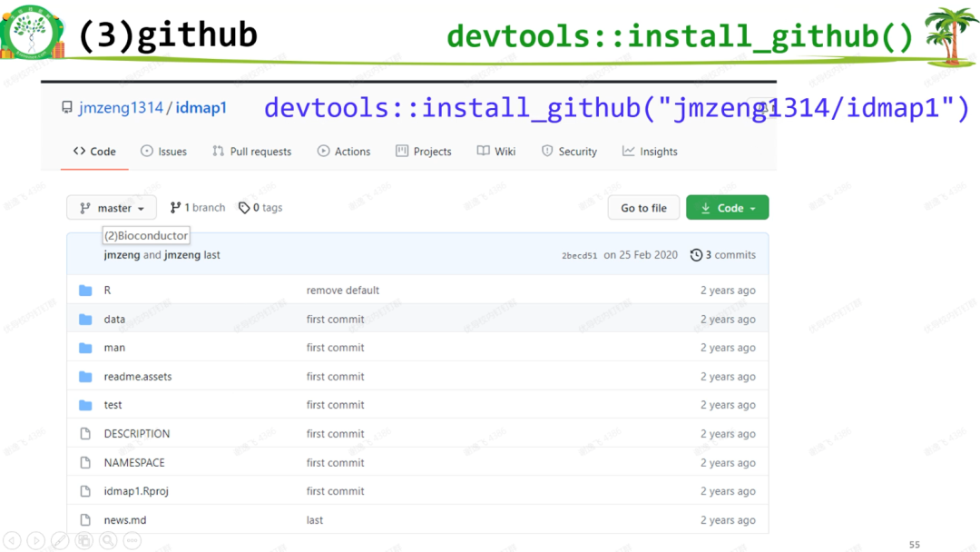The width and height of the screenshot is (980, 552).
Task: Click folder icon next to test
Action: pyautogui.click(x=85, y=405)
